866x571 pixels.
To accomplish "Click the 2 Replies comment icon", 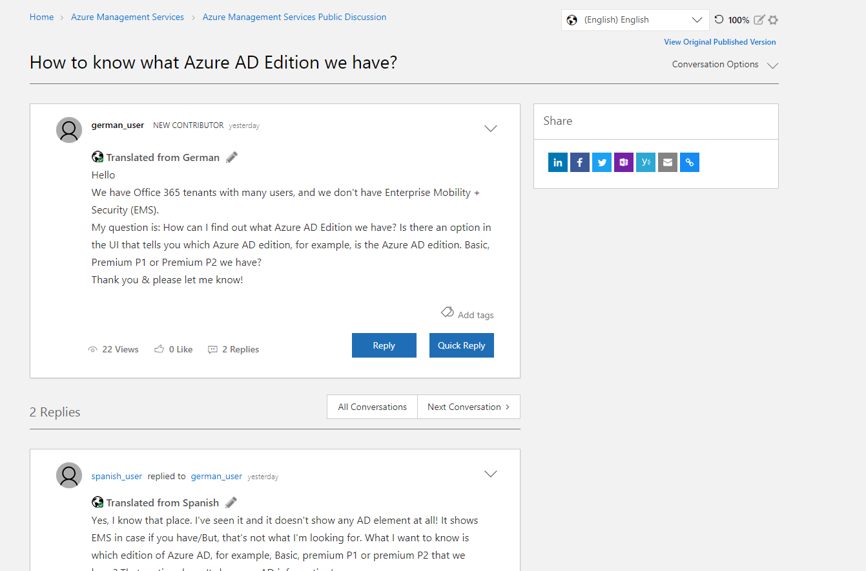I will coord(213,350).
